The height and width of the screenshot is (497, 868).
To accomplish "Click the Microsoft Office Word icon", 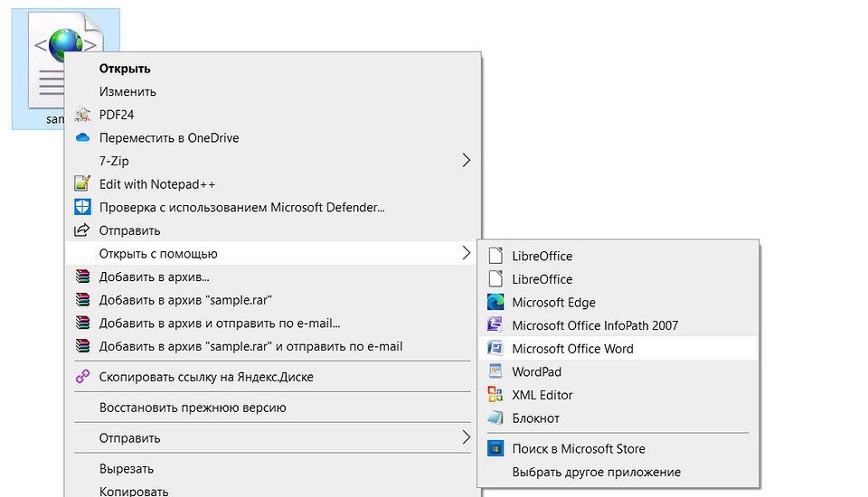I will point(495,348).
